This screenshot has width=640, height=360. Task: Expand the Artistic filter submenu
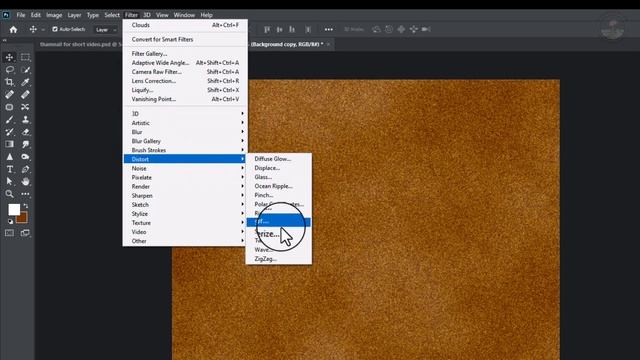tap(185, 123)
